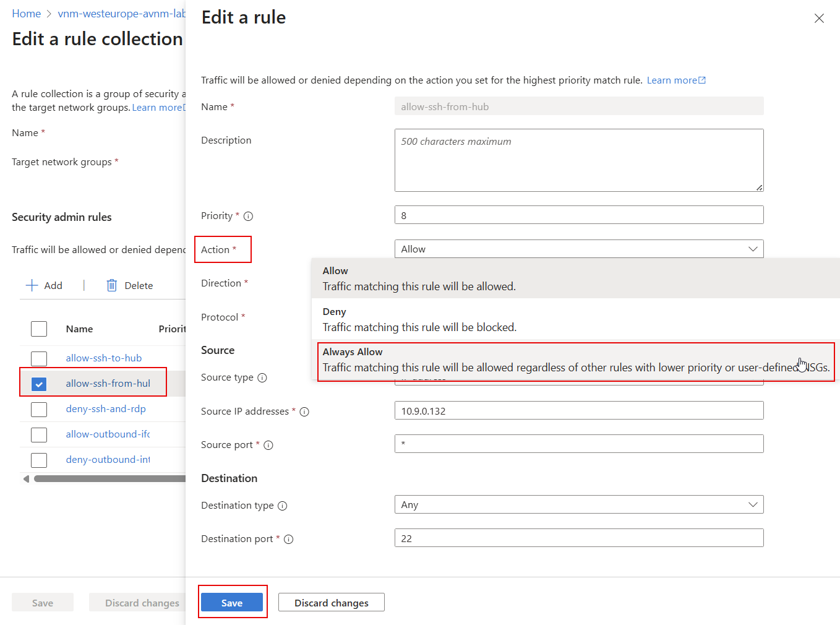The image size is (840, 625).
Task: Click the Destination type info icon
Action: pos(283,506)
